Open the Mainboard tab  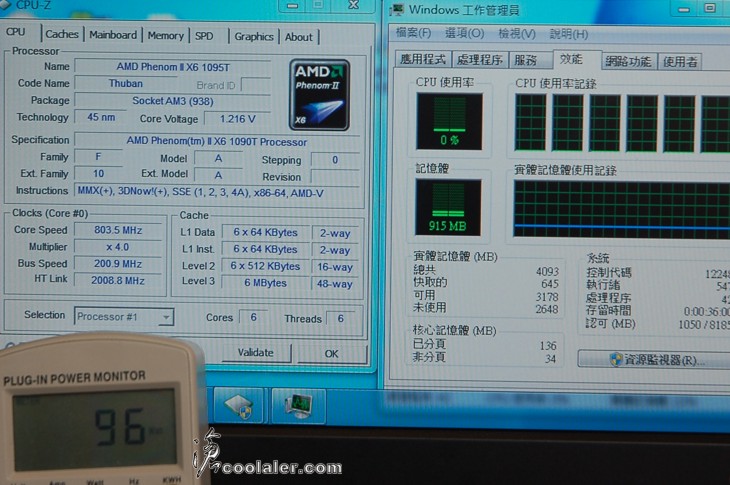(x=113, y=35)
